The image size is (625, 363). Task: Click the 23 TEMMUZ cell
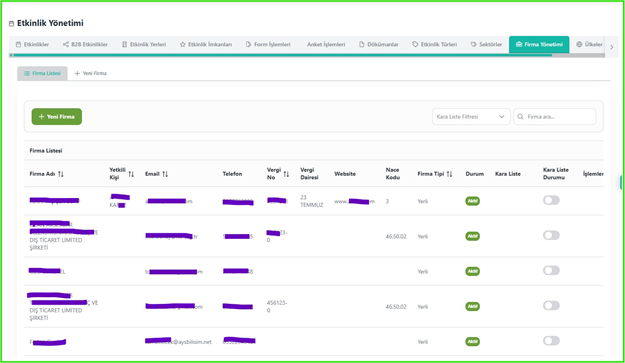coord(311,201)
